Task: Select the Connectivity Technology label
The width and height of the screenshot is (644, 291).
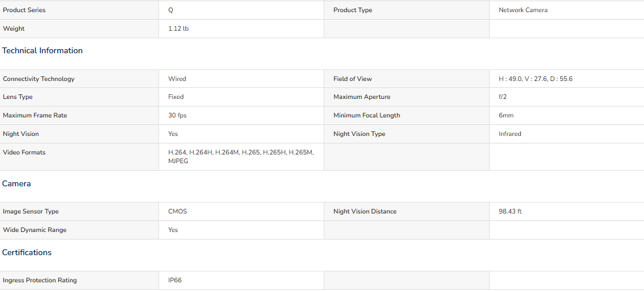Action: [x=39, y=79]
